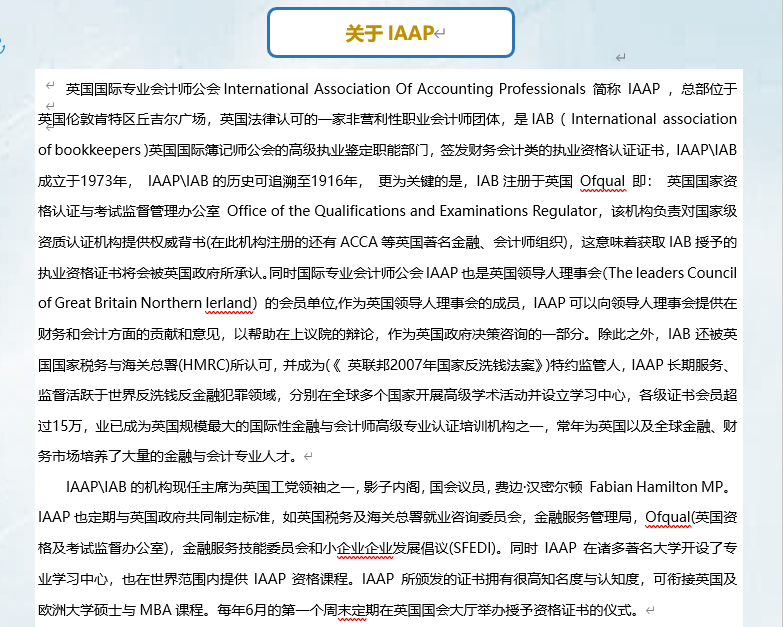Screen dimensions: 783x627
Task: Click the words Great Britain Northern
Action: [x=128, y=303]
